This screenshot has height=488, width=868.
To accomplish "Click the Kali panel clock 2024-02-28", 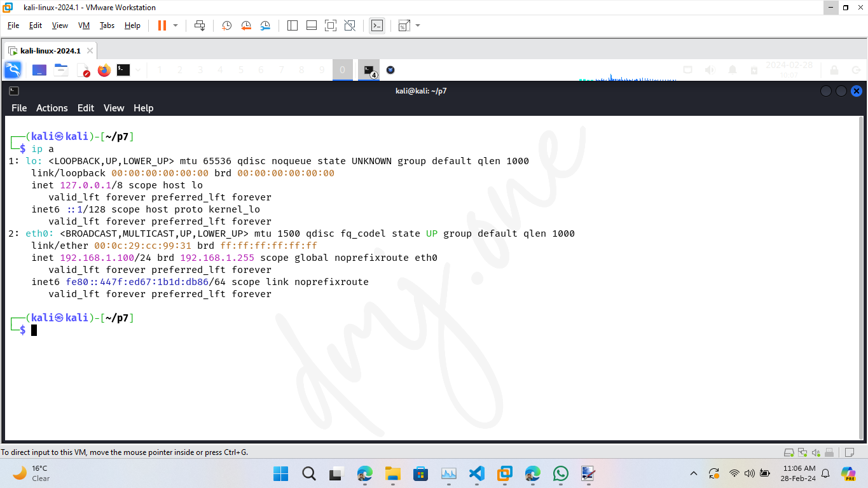I will tap(789, 70).
